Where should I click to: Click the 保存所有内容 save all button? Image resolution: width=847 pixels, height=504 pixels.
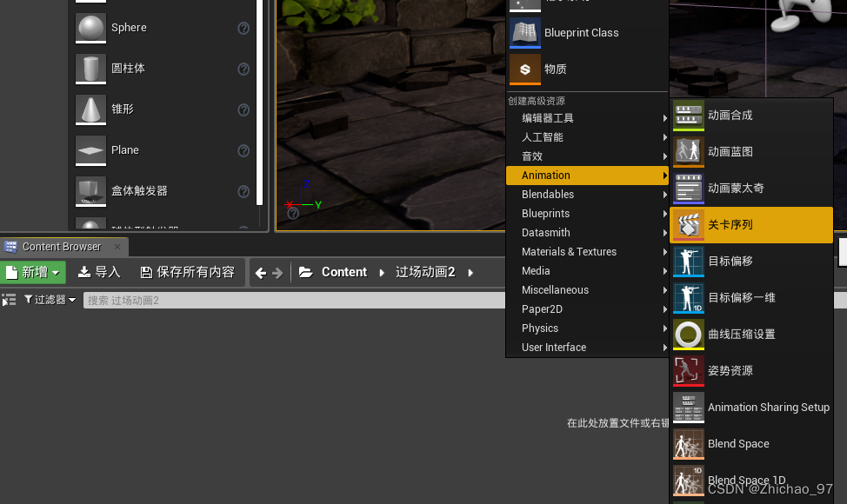[x=187, y=271]
